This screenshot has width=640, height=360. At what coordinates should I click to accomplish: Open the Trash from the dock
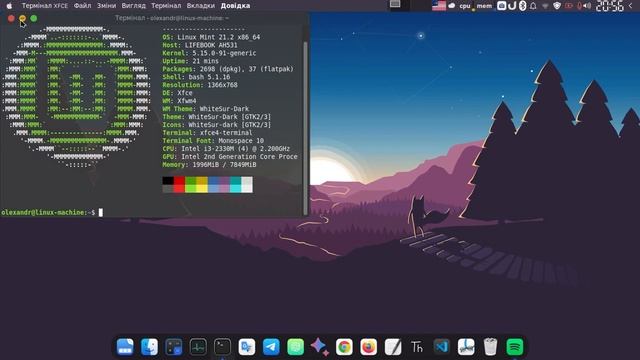490,347
